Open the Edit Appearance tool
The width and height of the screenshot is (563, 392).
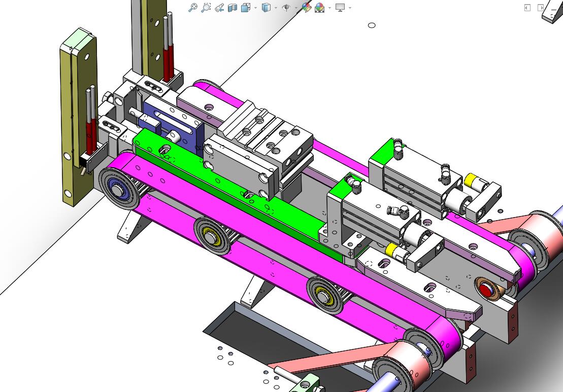coord(306,8)
